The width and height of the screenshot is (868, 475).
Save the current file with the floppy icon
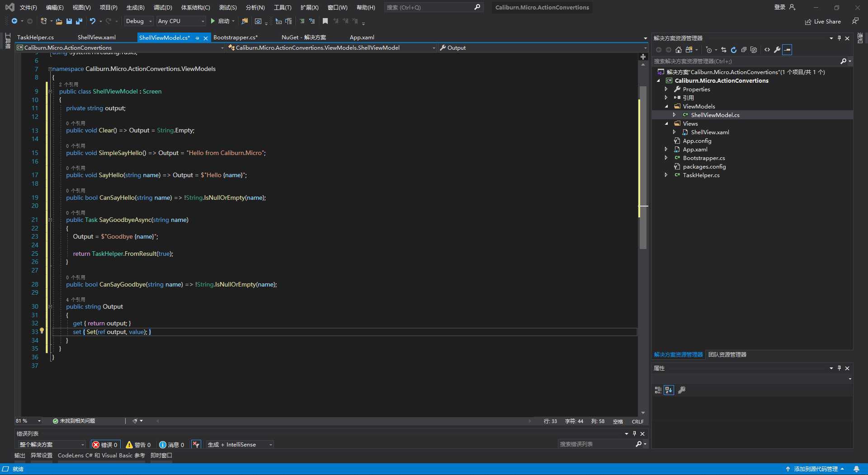tap(69, 21)
